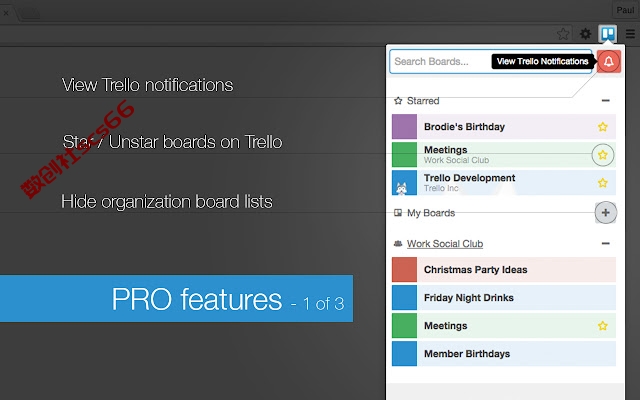Click the 'My Boards' section label

pos(431,213)
